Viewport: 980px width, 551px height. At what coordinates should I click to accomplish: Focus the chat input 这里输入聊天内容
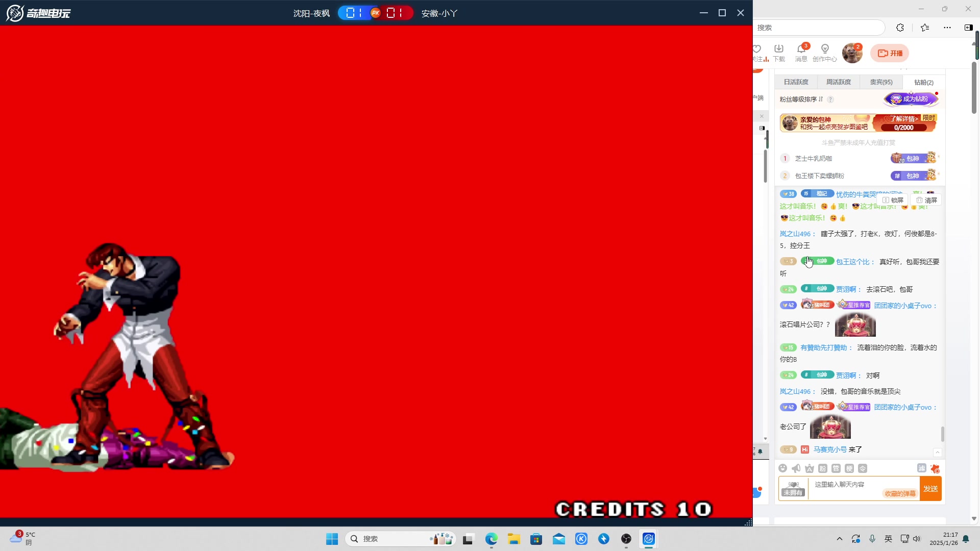(x=863, y=489)
